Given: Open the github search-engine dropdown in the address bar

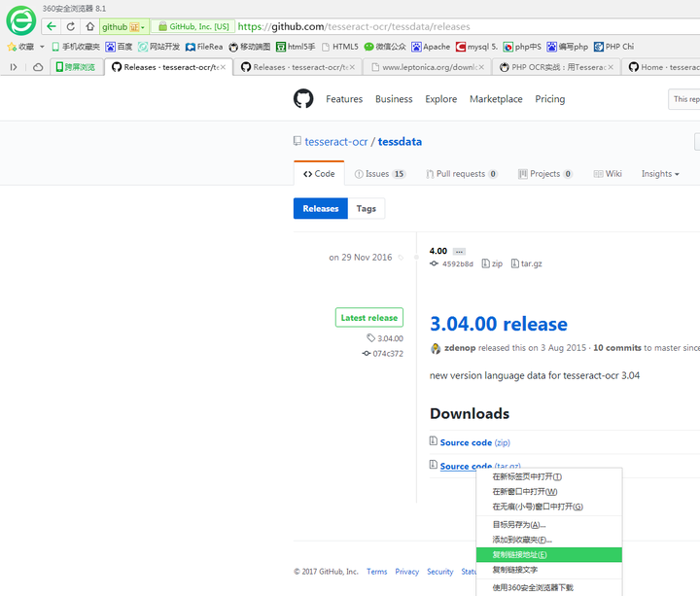Looking at the screenshot, I should (x=123, y=27).
